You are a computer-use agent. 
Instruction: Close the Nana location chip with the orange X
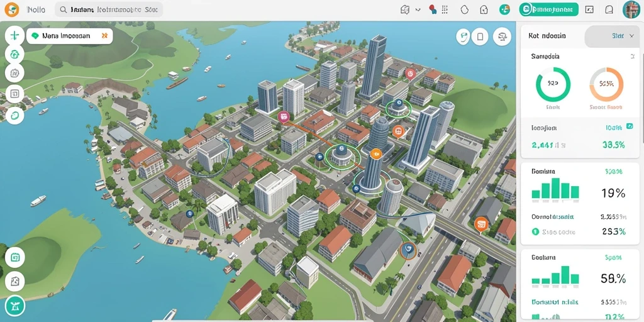104,36
